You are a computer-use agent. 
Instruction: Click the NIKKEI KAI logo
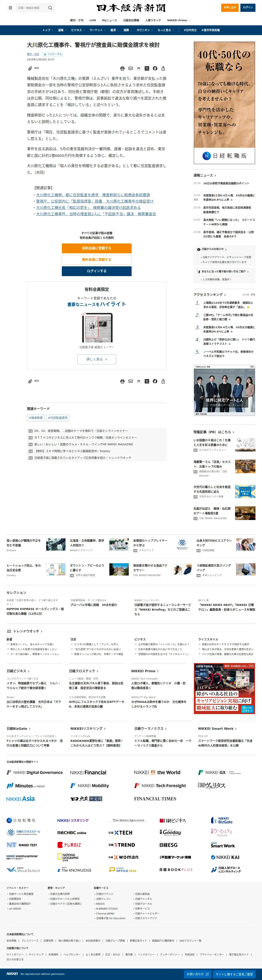click(x=225, y=857)
